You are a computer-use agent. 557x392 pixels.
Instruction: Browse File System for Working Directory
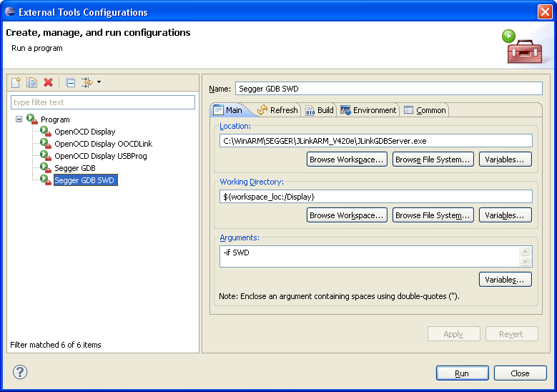coord(433,215)
